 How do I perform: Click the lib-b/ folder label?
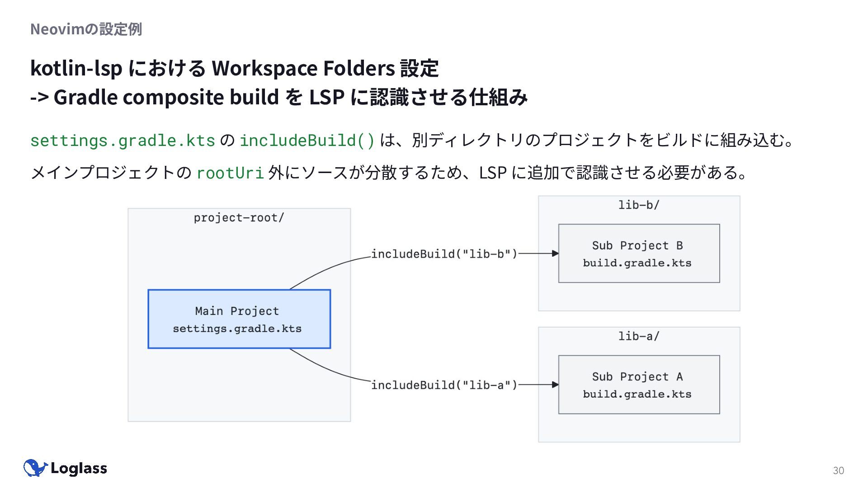(x=638, y=205)
